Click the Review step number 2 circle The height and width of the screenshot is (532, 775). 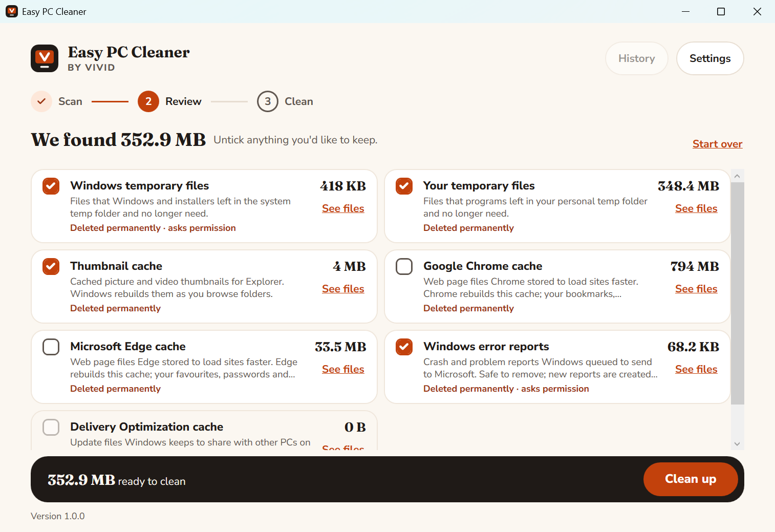point(148,101)
